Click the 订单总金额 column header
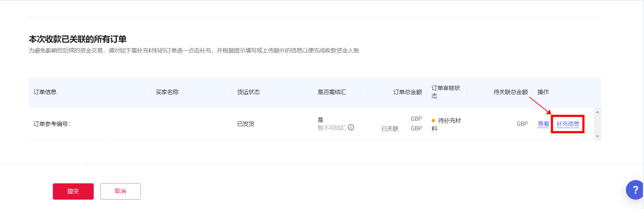The height and width of the screenshot is (209, 644). click(407, 92)
